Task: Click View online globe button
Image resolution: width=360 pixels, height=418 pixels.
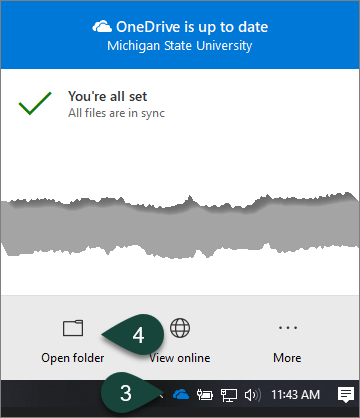Action: [x=180, y=341]
